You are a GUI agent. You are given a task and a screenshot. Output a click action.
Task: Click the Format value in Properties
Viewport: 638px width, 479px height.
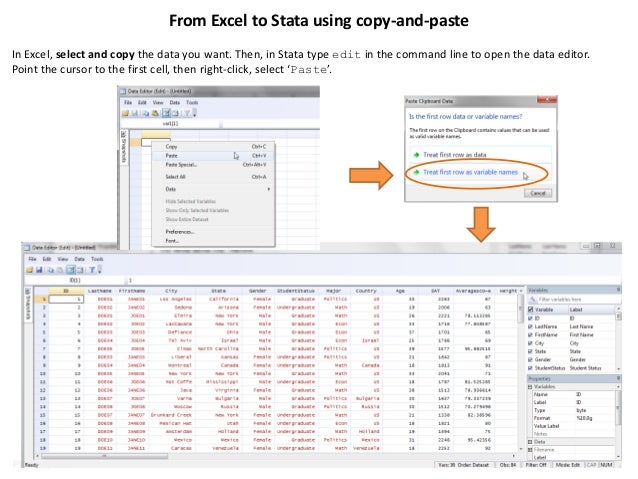tap(584, 418)
